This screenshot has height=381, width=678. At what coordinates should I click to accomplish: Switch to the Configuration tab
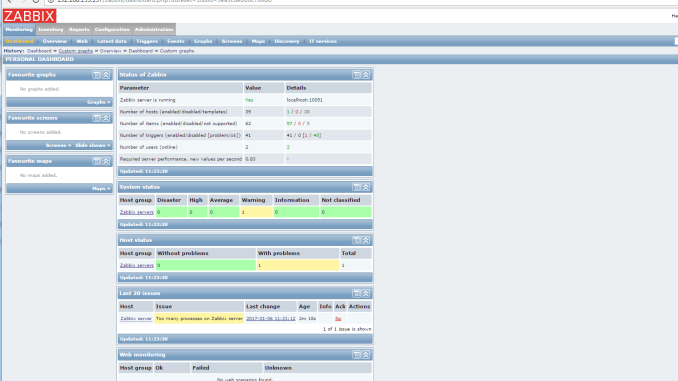click(x=112, y=29)
